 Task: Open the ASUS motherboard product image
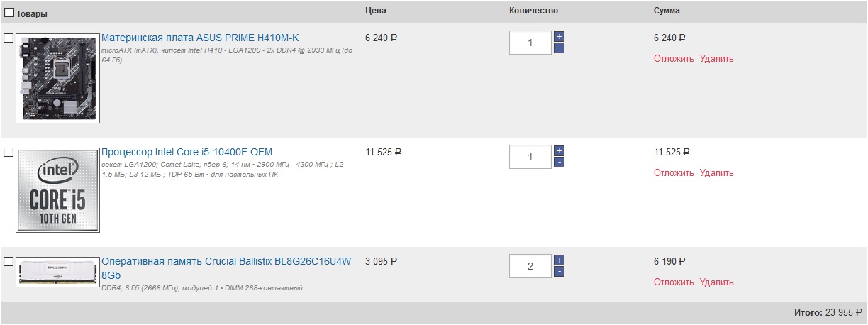tap(57, 78)
